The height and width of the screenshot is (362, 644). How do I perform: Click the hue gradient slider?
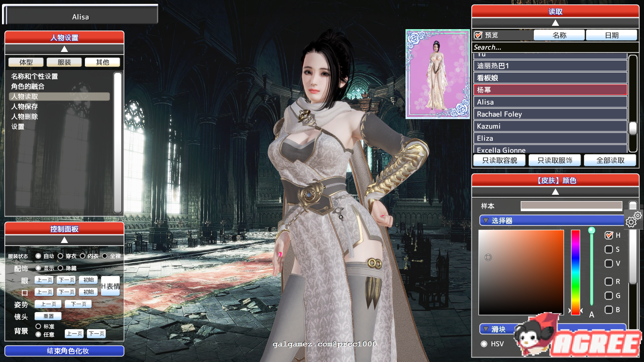tap(575, 271)
